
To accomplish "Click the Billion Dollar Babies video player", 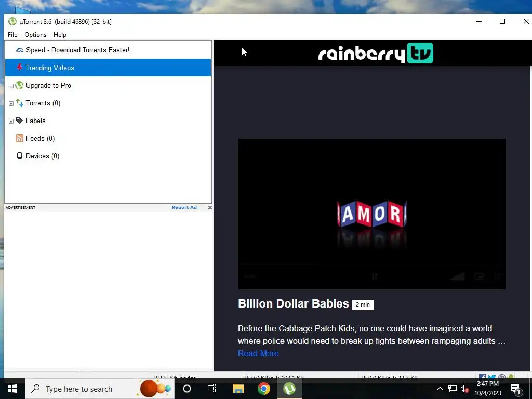I will (x=372, y=214).
